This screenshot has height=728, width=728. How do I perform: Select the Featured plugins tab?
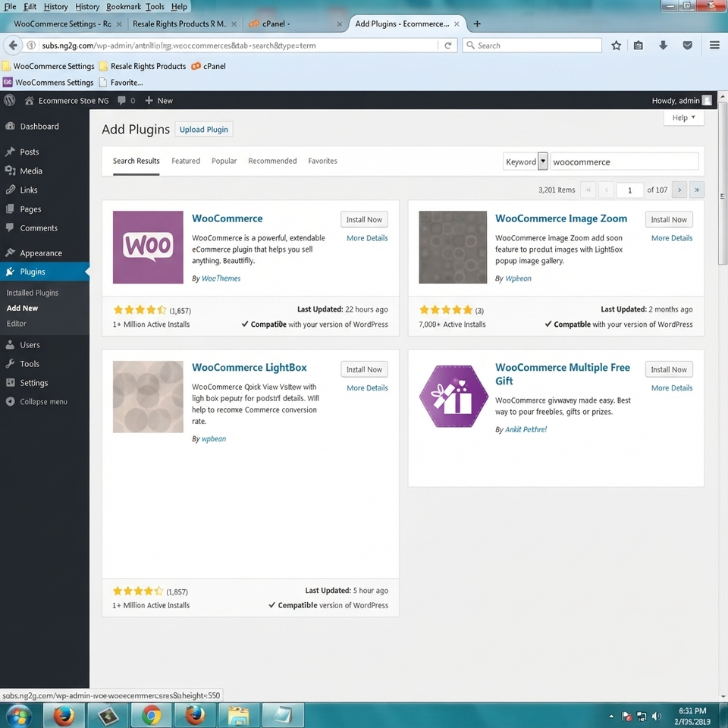pyautogui.click(x=186, y=161)
